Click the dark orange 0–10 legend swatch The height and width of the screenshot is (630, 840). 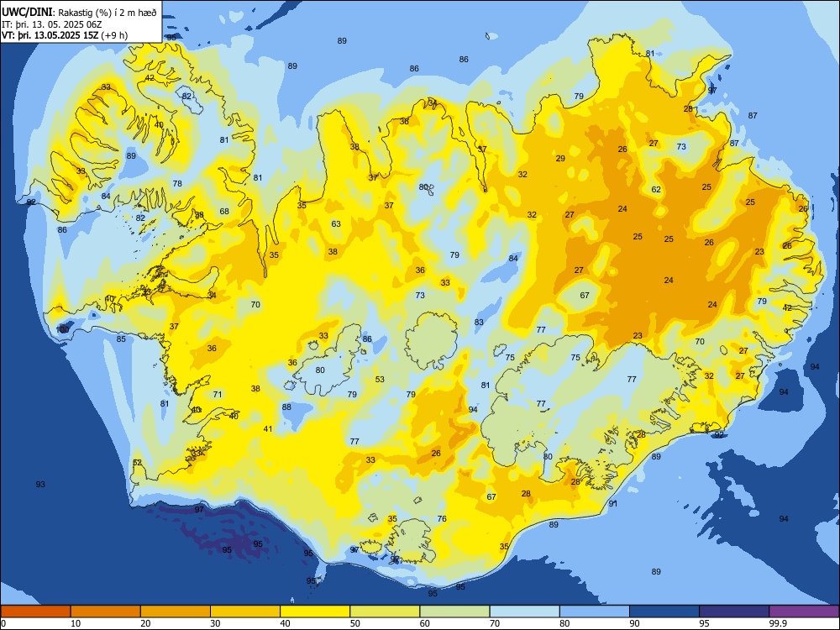(x=35, y=612)
